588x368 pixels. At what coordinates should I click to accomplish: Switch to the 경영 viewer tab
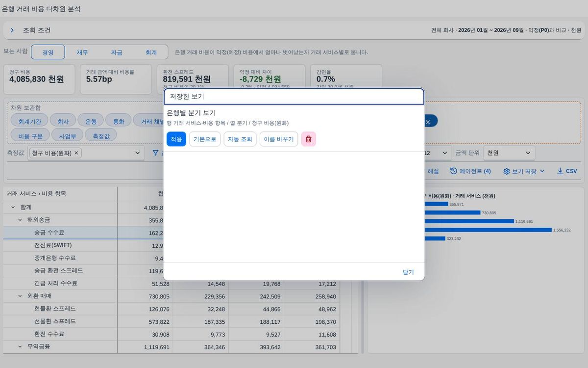48,53
